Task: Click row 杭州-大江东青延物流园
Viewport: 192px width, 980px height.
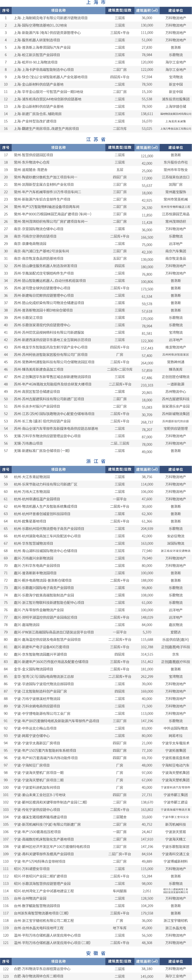Action: pyautogui.click(x=96, y=477)
